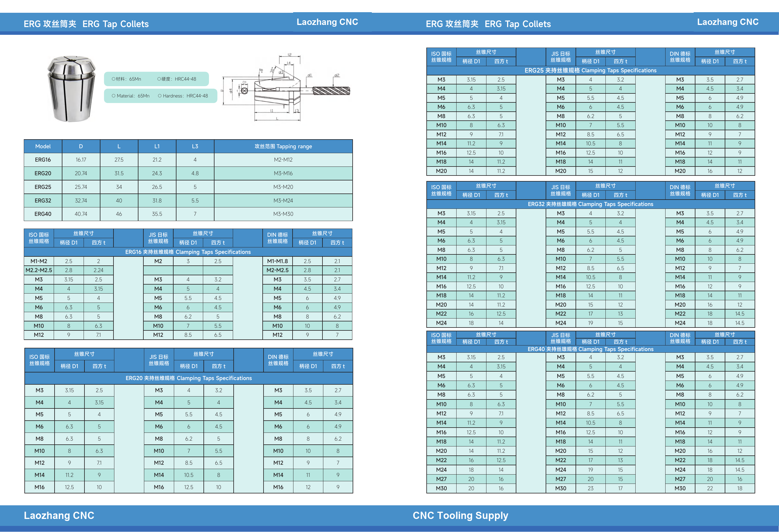Click the 'M1-M2' ISO tap size cell
The width and height of the screenshot is (779, 532).
pos(39,261)
